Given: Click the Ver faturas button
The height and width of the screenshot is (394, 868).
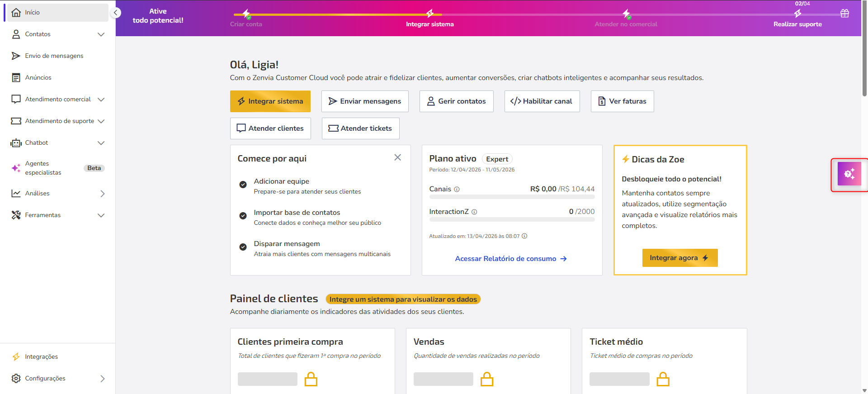Looking at the screenshot, I should 623,101.
